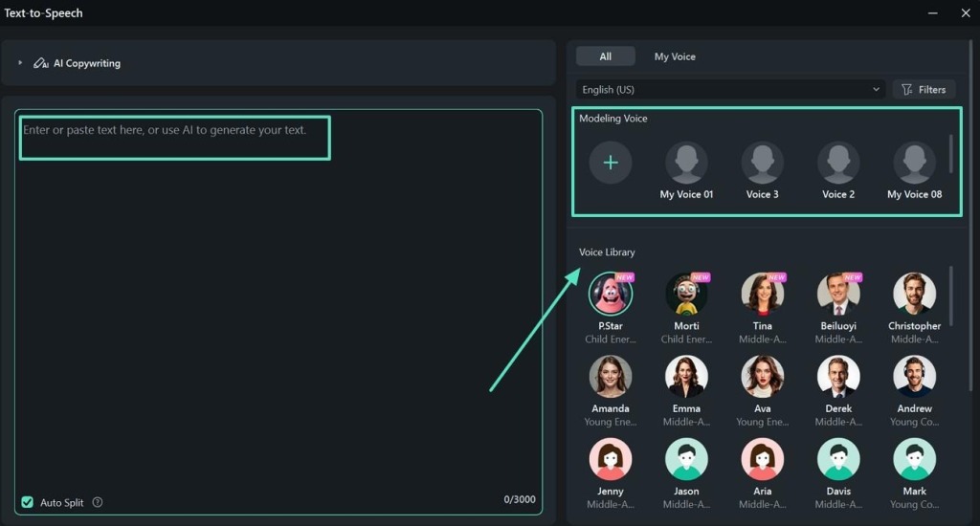Select the Tina voice avatar
This screenshot has height=526, width=980.
pos(762,295)
